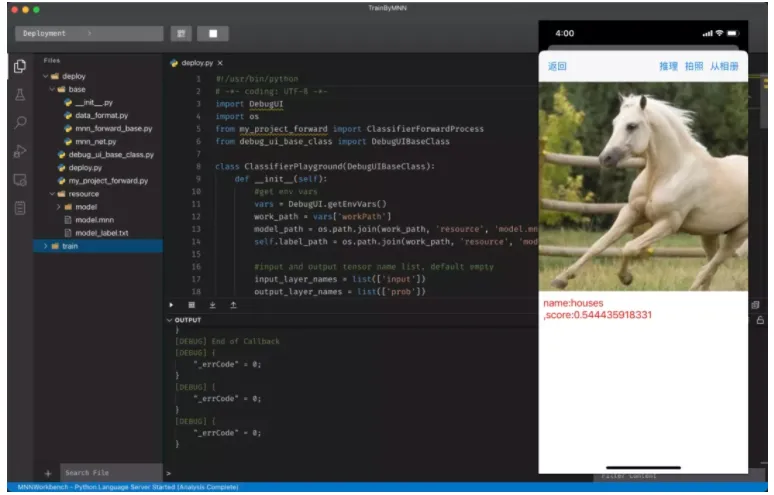Open the Deployment mode dropdown
The image size is (774, 495).
pyautogui.click(x=89, y=34)
